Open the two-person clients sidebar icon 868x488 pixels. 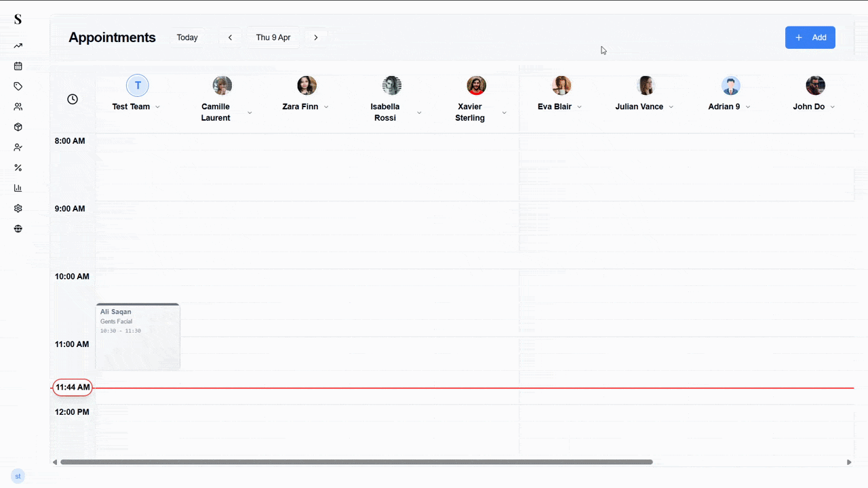click(18, 107)
